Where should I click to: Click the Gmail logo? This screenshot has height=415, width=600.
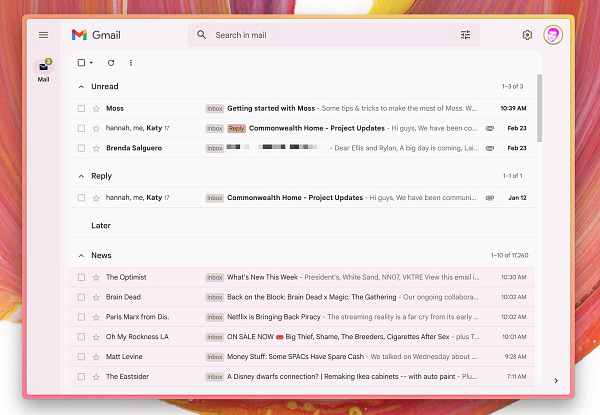point(96,35)
